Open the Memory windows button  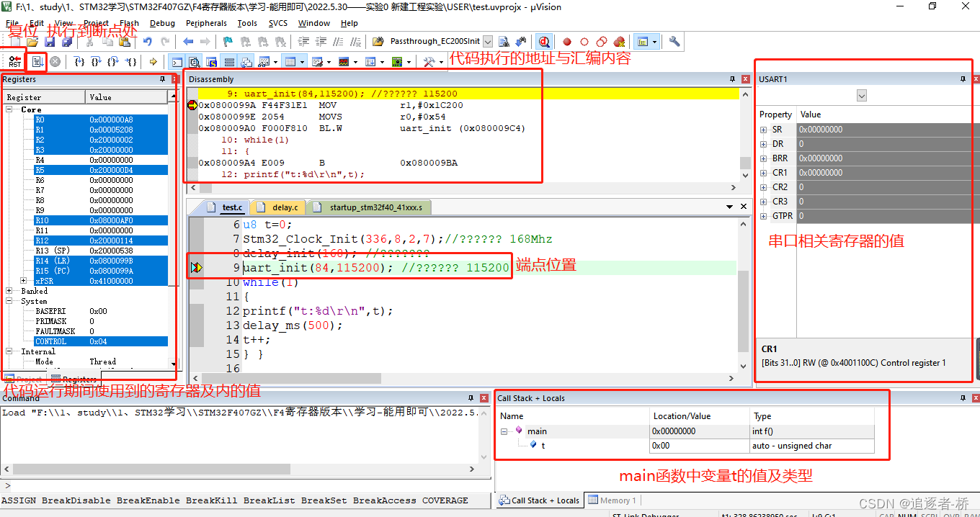[290, 62]
